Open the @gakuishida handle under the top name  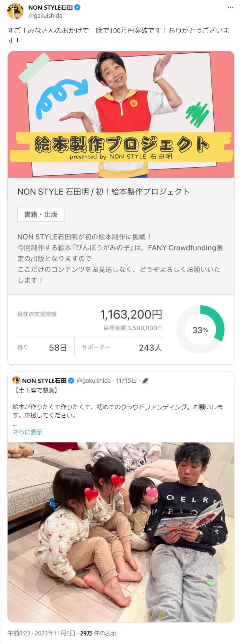click(x=45, y=15)
